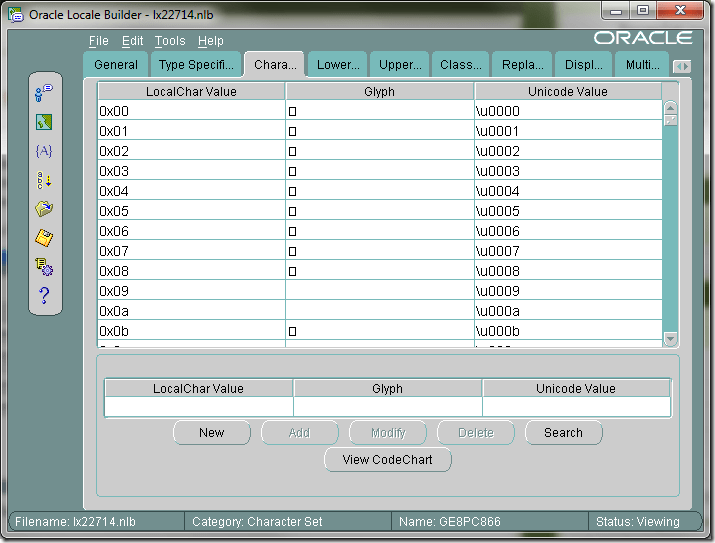The image size is (715, 543).
Task: Click the lower Glyph input cell
Action: pos(388,406)
